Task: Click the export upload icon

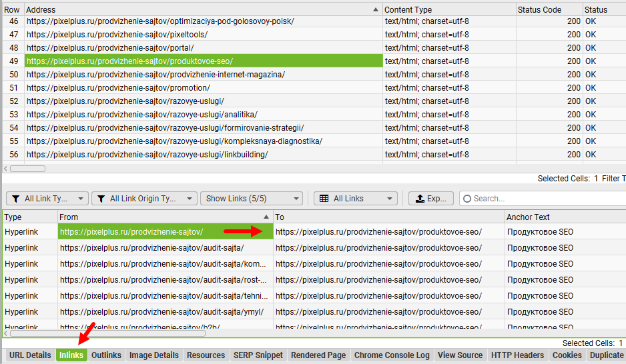Action: [x=419, y=199]
